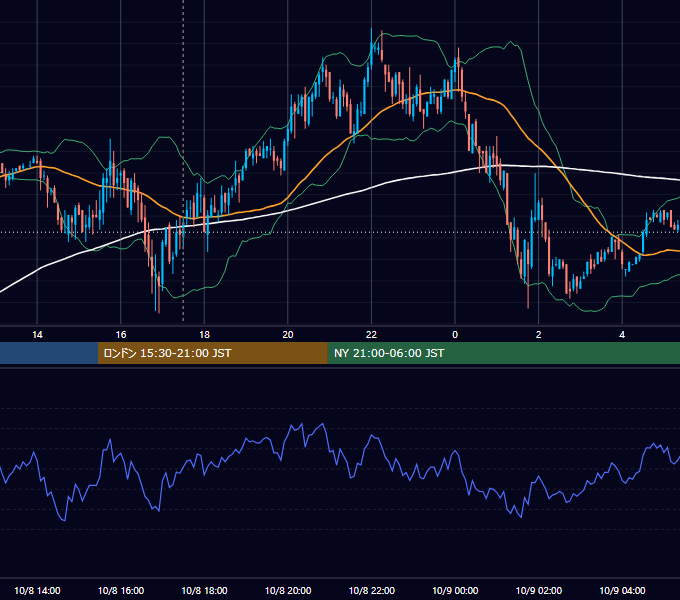The width and height of the screenshot is (680, 600).
Task: Click the 10/9 04:00 time label
Action: pyautogui.click(x=622, y=590)
